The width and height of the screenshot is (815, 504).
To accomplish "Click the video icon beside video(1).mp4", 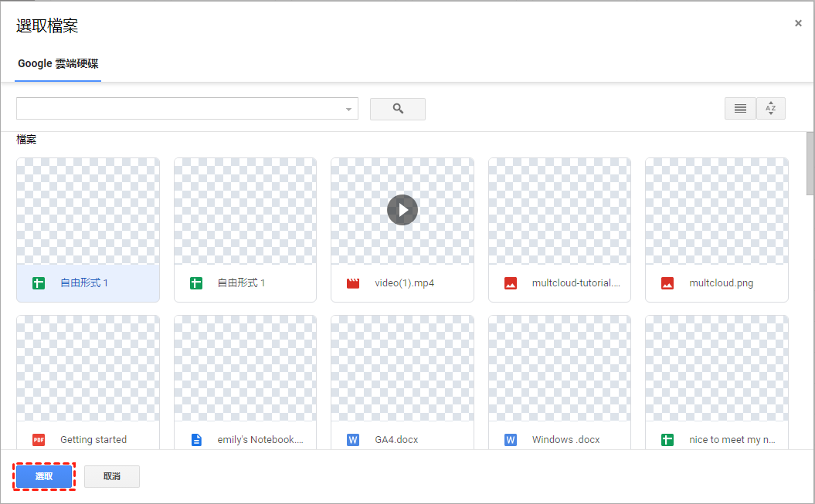I will [353, 283].
